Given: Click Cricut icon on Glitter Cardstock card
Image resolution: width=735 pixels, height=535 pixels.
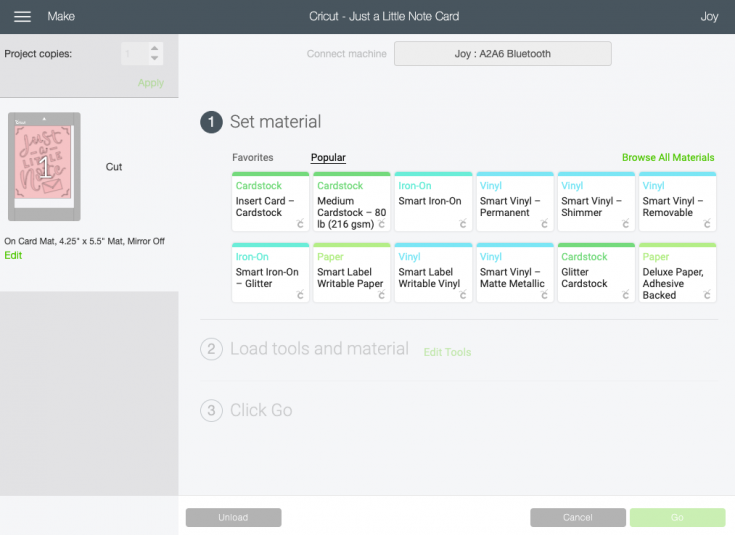Looking at the screenshot, I should [x=625, y=294].
